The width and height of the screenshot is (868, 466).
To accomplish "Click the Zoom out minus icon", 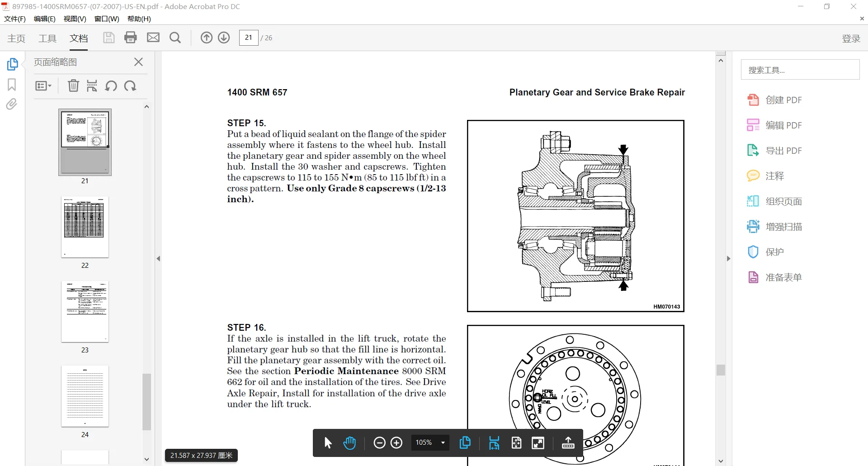I will 380,443.
